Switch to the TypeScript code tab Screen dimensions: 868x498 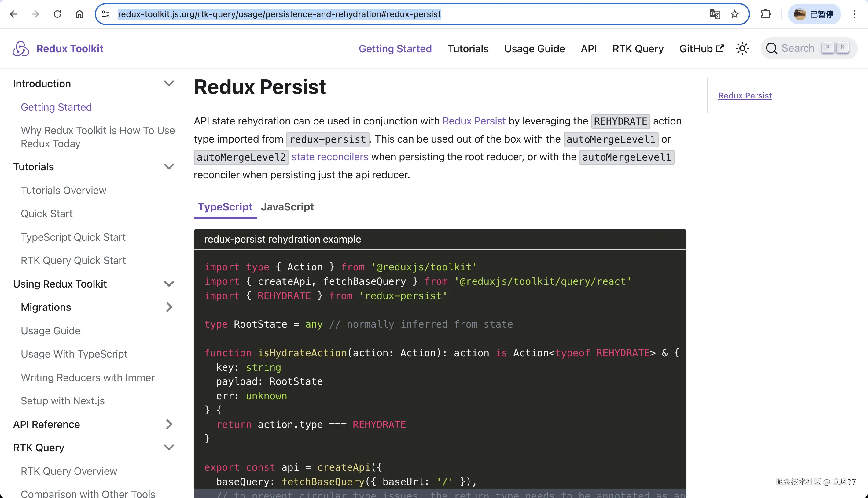(225, 207)
